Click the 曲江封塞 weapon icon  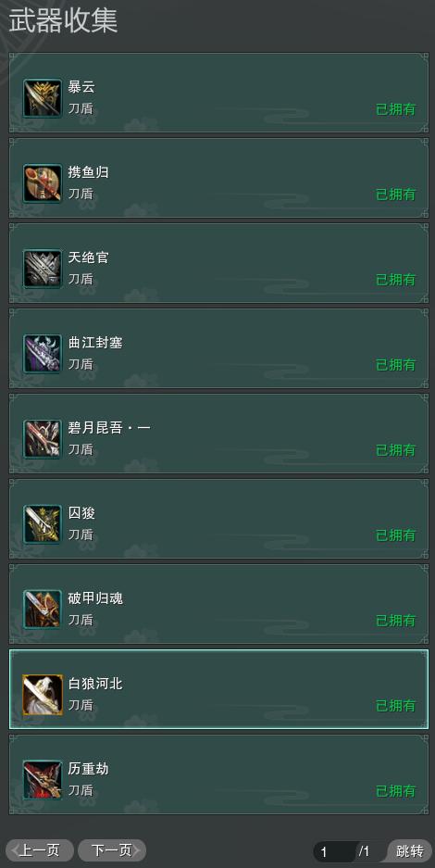coord(43,354)
